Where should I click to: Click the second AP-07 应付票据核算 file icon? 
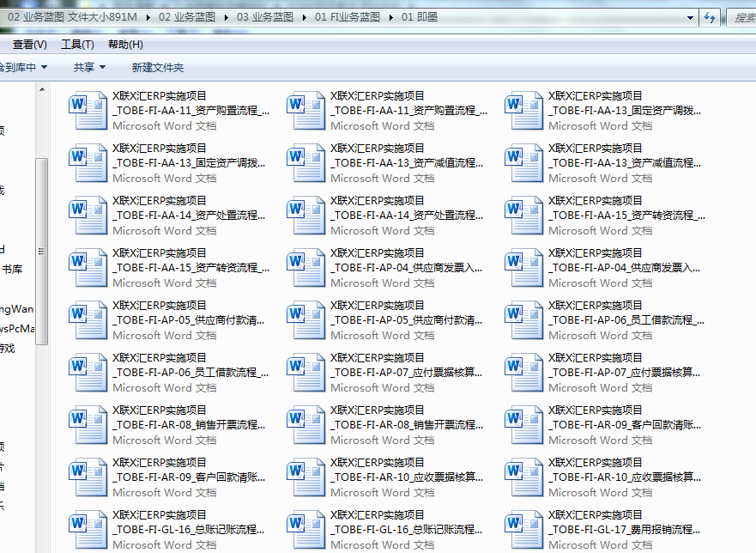[525, 372]
